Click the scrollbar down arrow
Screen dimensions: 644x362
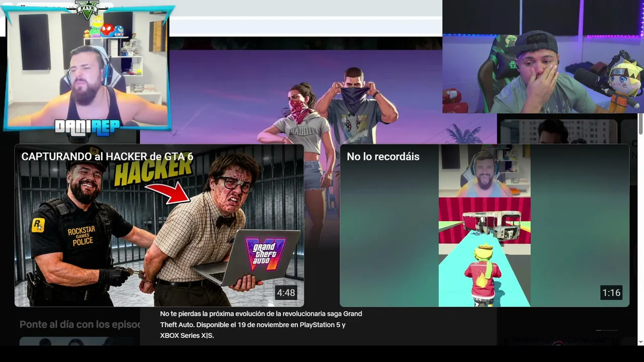pyautogui.click(x=640, y=342)
